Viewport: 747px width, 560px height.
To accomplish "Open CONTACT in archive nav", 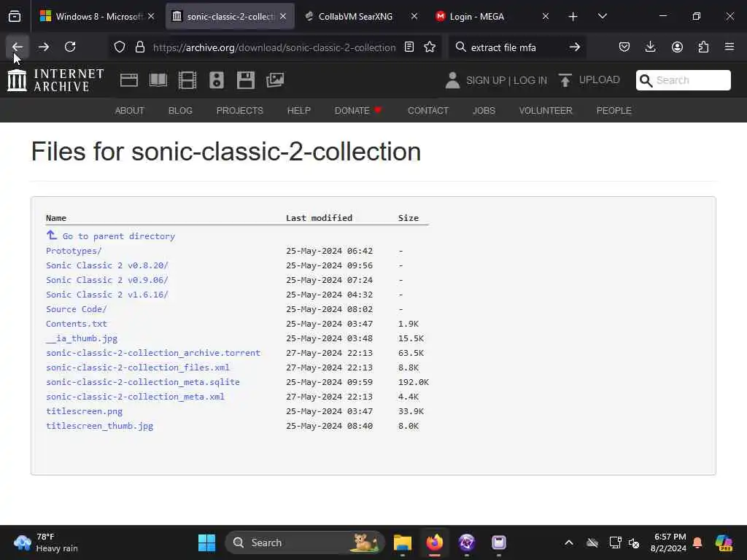I will pyautogui.click(x=428, y=111).
